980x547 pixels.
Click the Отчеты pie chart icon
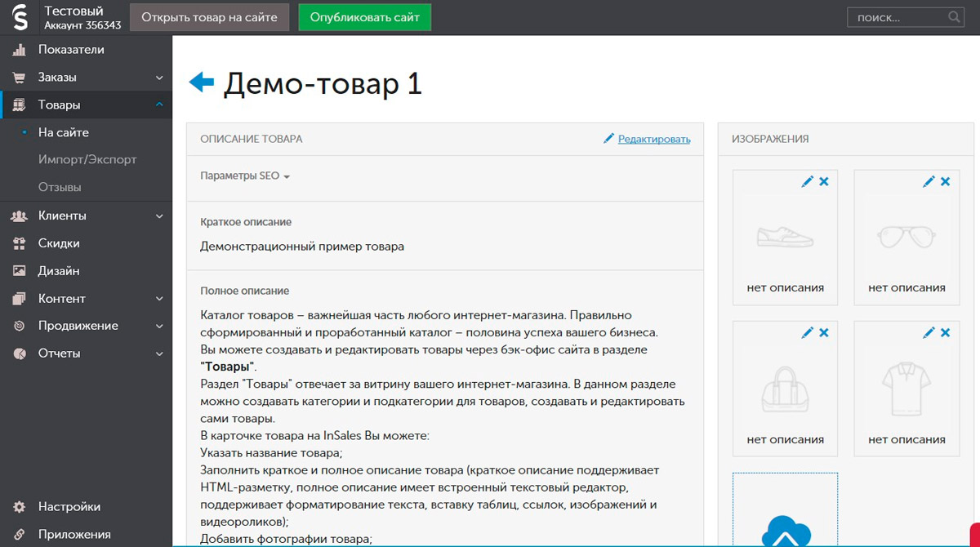pyautogui.click(x=20, y=354)
